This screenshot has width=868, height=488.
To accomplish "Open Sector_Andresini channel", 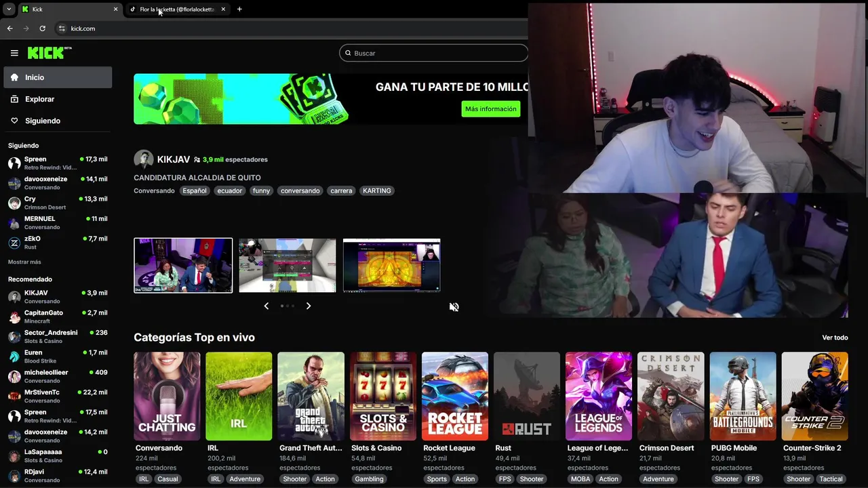I will click(x=58, y=337).
